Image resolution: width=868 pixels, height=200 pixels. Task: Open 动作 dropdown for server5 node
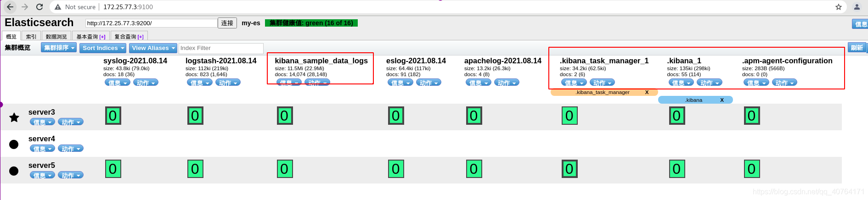[71, 175]
